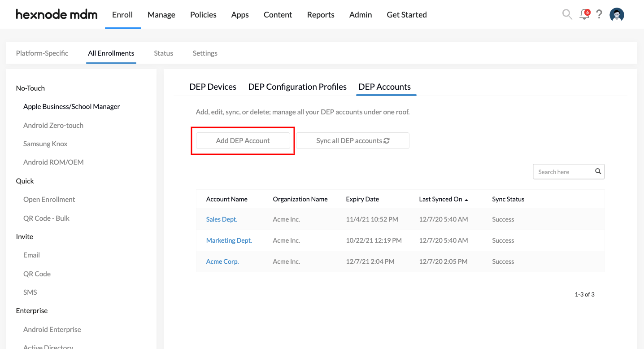Click the help question mark icon
This screenshot has width=644, height=349.
(599, 14)
